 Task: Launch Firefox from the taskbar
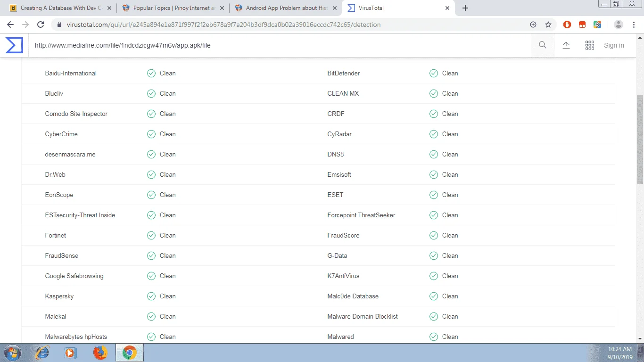click(100, 353)
